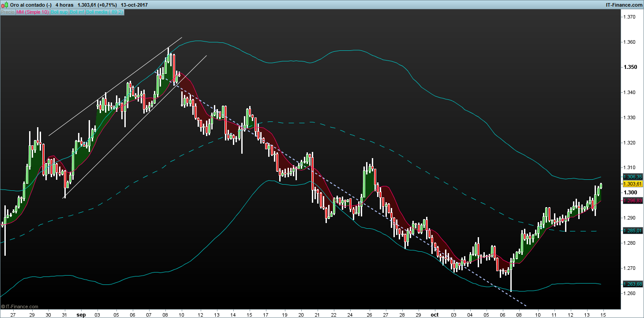Click the 'oct' month marker on time axis

(x=434, y=315)
